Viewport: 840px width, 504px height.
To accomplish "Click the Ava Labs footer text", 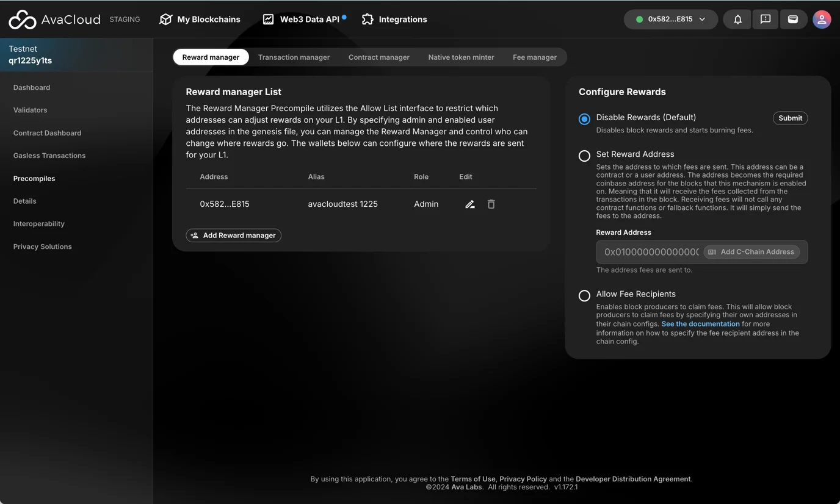I will pyautogui.click(x=467, y=488).
